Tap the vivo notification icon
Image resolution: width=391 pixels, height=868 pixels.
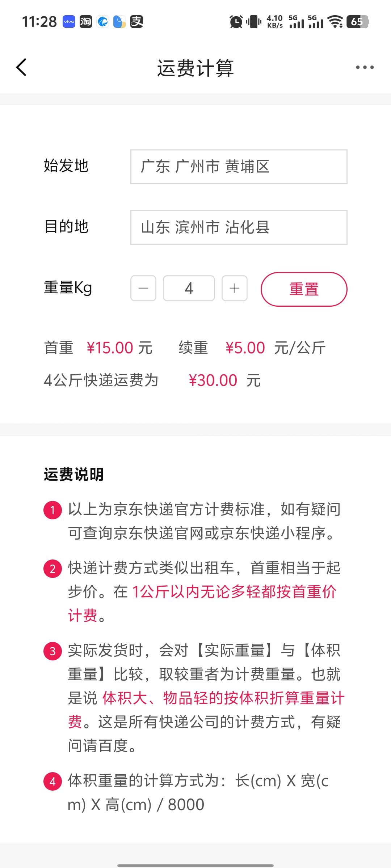pyautogui.click(x=69, y=22)
